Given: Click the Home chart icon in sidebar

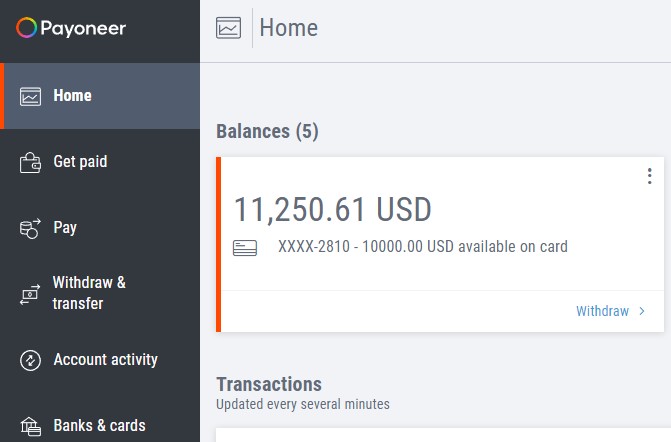Looking at the screenshot, I should point(30,96).
